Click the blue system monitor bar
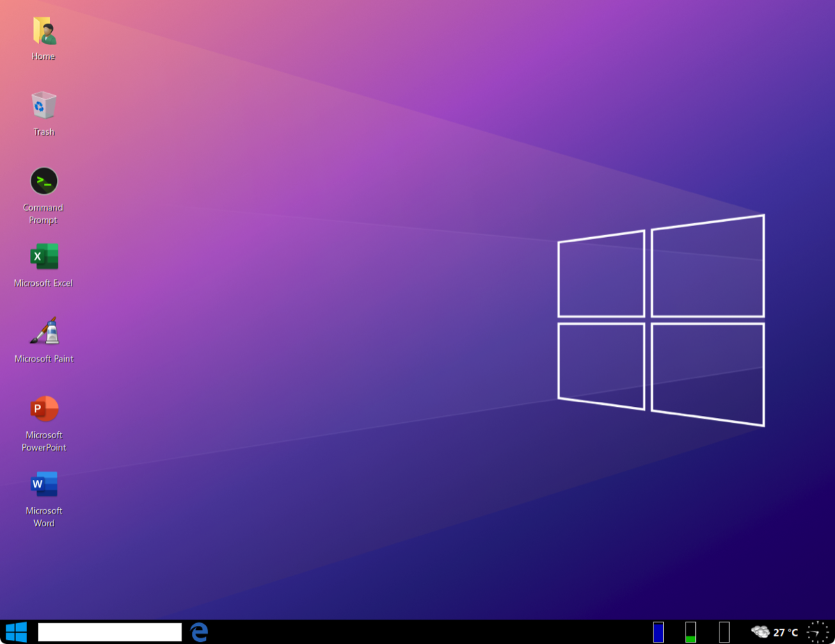Viewport: 835px width, 644px height. 658,632
